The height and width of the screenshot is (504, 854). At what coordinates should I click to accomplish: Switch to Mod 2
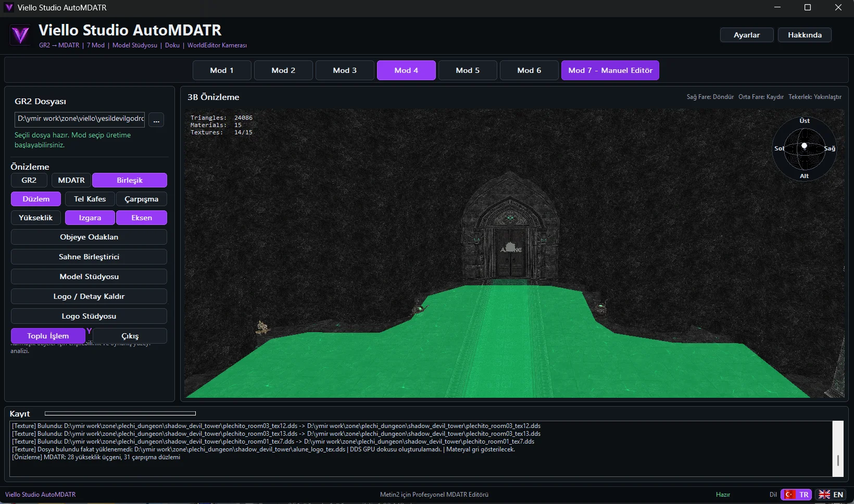tap(283, 70)
